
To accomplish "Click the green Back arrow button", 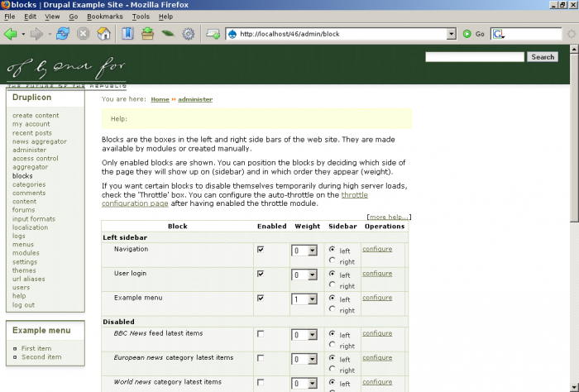I will tap(10, 34).
